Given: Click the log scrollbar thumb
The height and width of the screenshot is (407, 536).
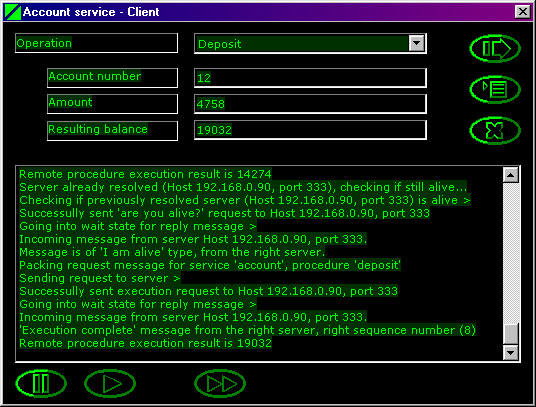Looking at the screenshot, I should pyautogui.click(x=511, y=333).
